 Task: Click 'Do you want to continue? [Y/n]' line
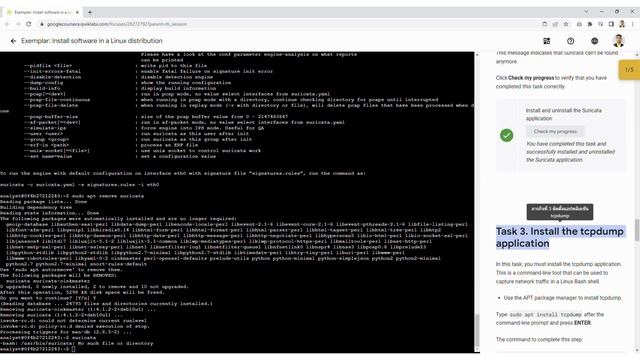[x=48, y=298]
